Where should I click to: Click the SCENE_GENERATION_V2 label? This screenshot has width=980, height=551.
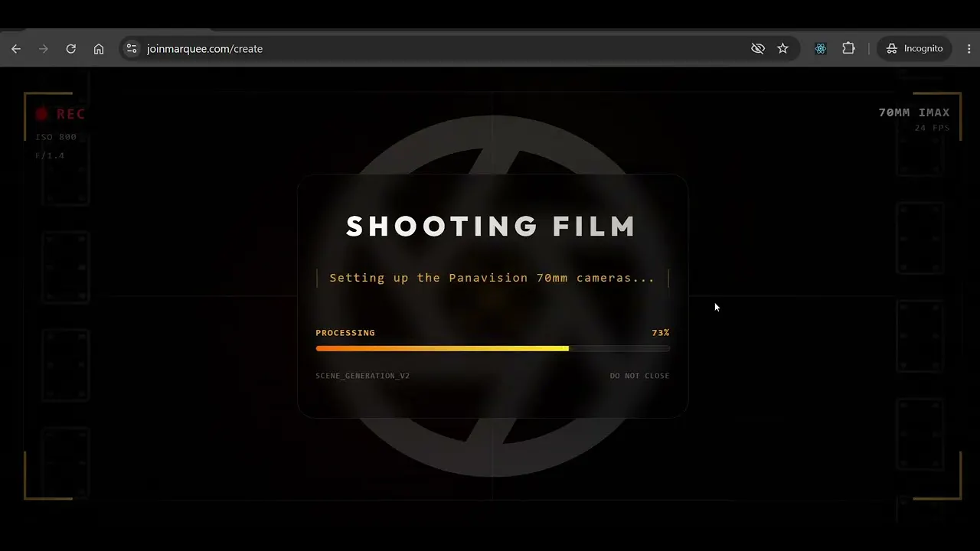pyautogui.click(x=362, y=376)
